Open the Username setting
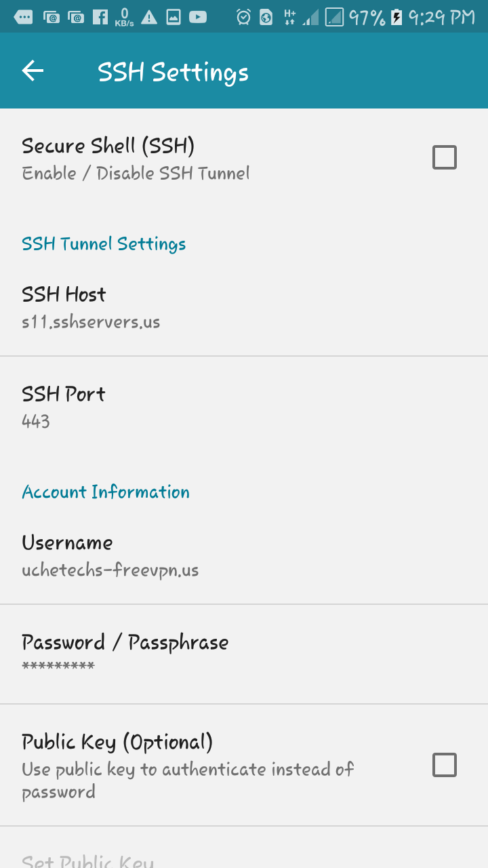 pyautogui.click(x=110, y=555)
